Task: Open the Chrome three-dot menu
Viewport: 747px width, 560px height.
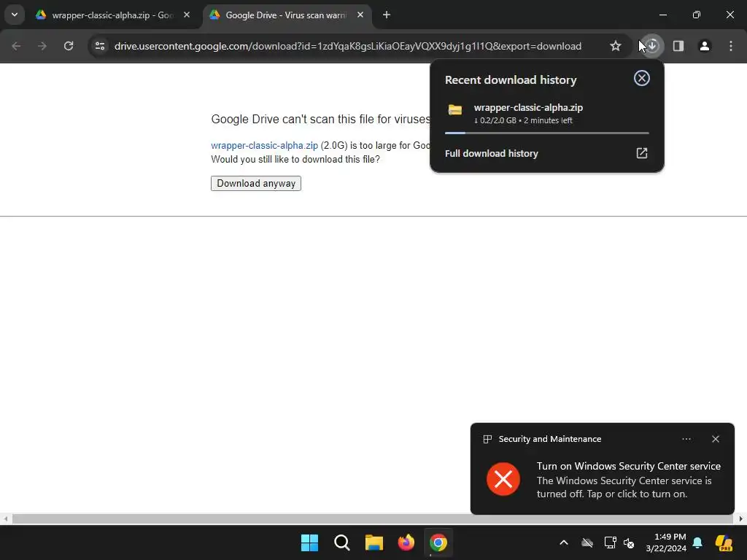Action: tap(731, 46)
